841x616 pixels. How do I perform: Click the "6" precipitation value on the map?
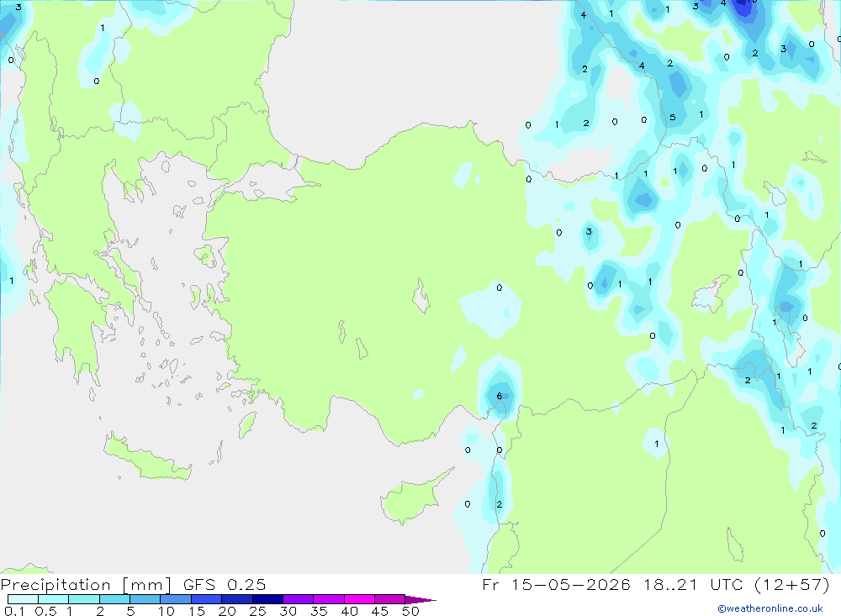click(x=500, y=396)
